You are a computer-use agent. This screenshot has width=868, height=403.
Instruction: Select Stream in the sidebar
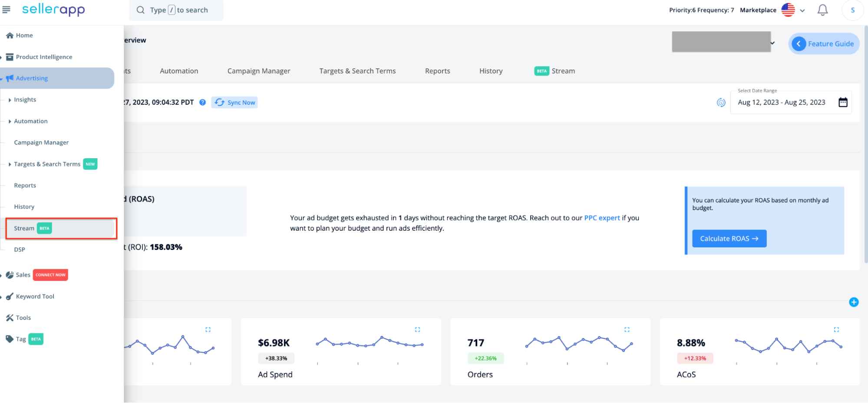click(61, 228)
